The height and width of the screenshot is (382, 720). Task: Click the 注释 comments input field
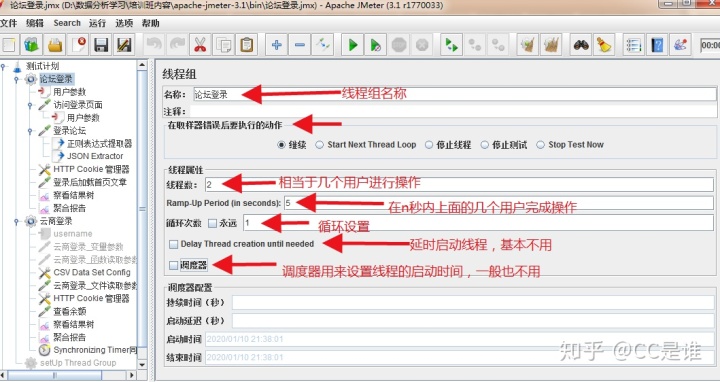pos(453,111)
